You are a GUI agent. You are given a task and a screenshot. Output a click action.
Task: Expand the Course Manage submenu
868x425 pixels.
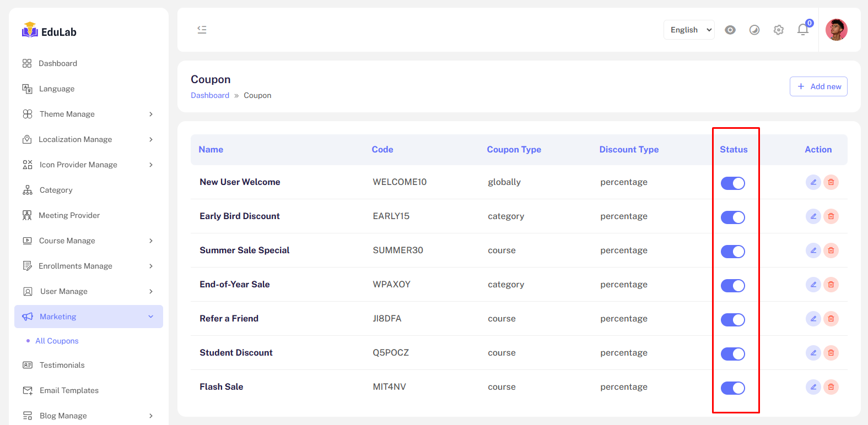[x=88, y=241]
